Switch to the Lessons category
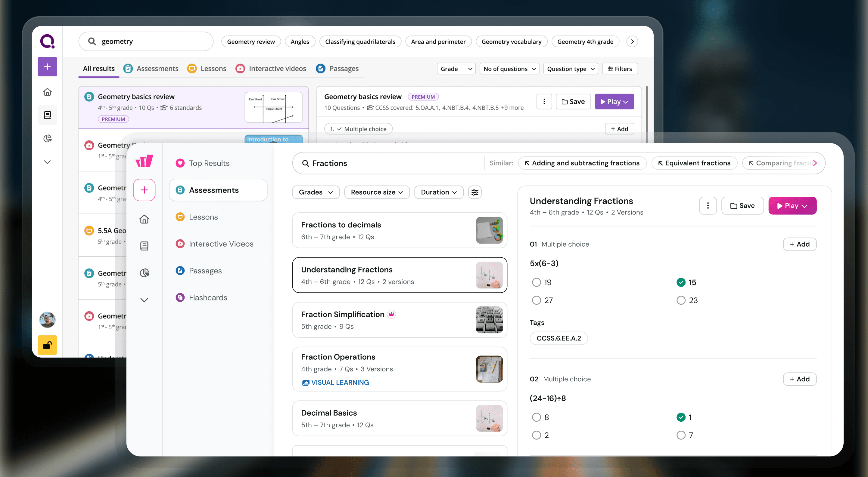 [203, 217]
